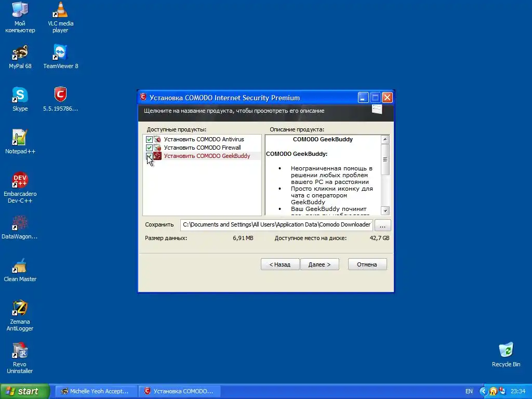Screen dimensions: 532x399
Task: Click the tray arrow to show hidden icons
Action: click(483, 391)
